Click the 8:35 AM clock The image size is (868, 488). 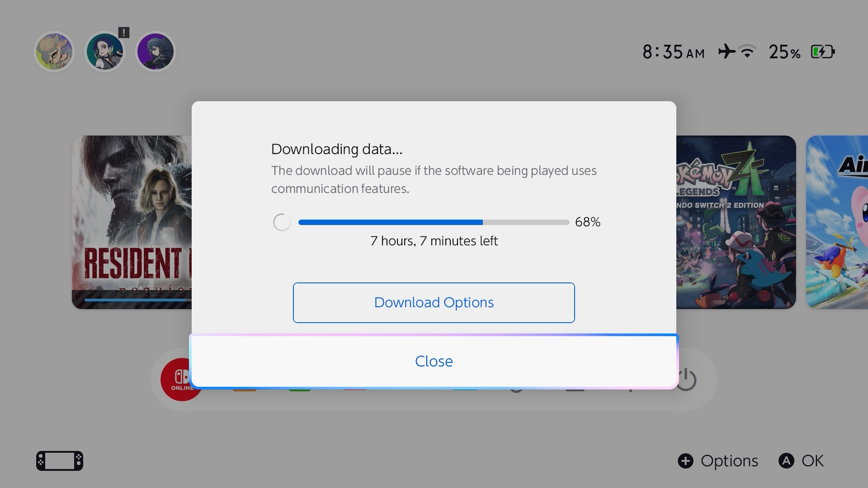[673, 52]
